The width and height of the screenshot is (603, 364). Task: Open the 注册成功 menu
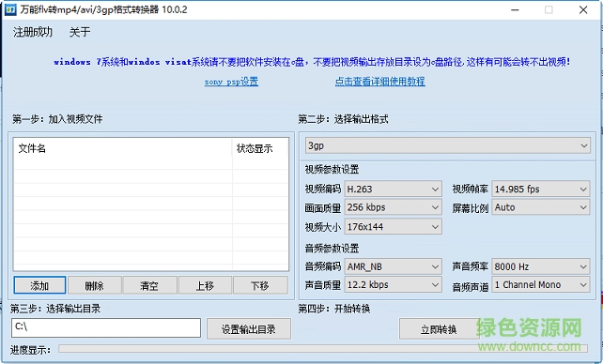coord(33,32)
